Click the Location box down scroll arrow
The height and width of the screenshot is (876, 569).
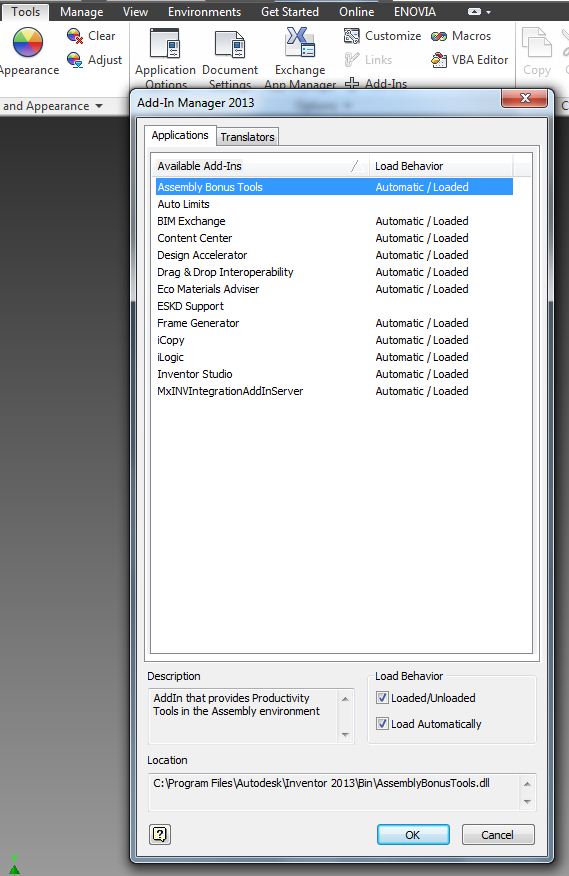click(527, 802)
